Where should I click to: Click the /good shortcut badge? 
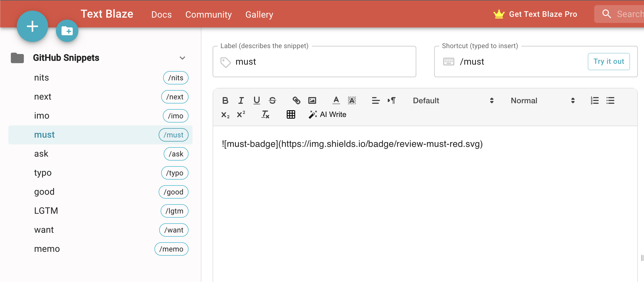(x=174, y=192)
